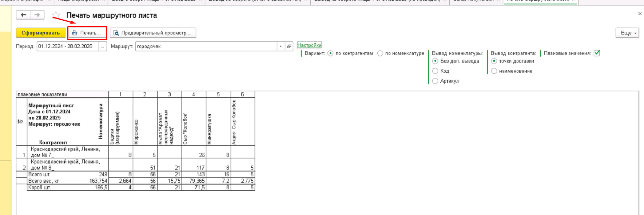The image size is (644, 215).
Task: Select Артикул nomenclature output option
Action: click(x=446, y=81)
